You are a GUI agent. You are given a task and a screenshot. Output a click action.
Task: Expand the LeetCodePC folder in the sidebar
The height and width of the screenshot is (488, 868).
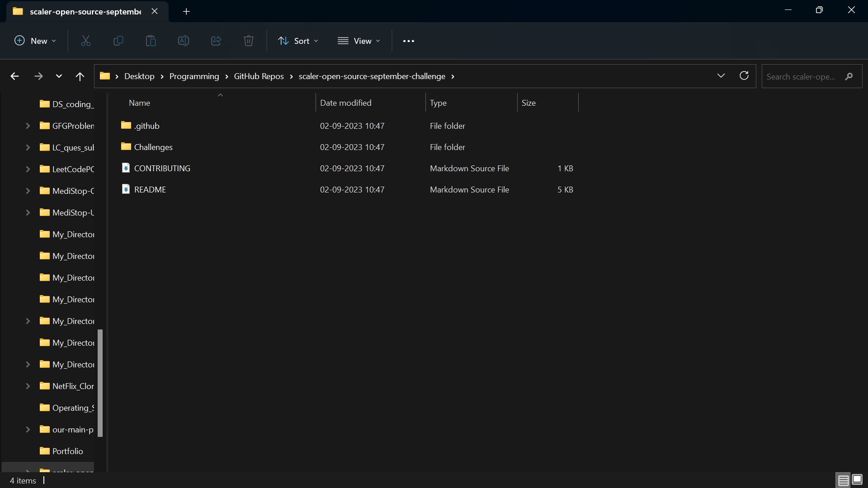click(x=28, y=169)
